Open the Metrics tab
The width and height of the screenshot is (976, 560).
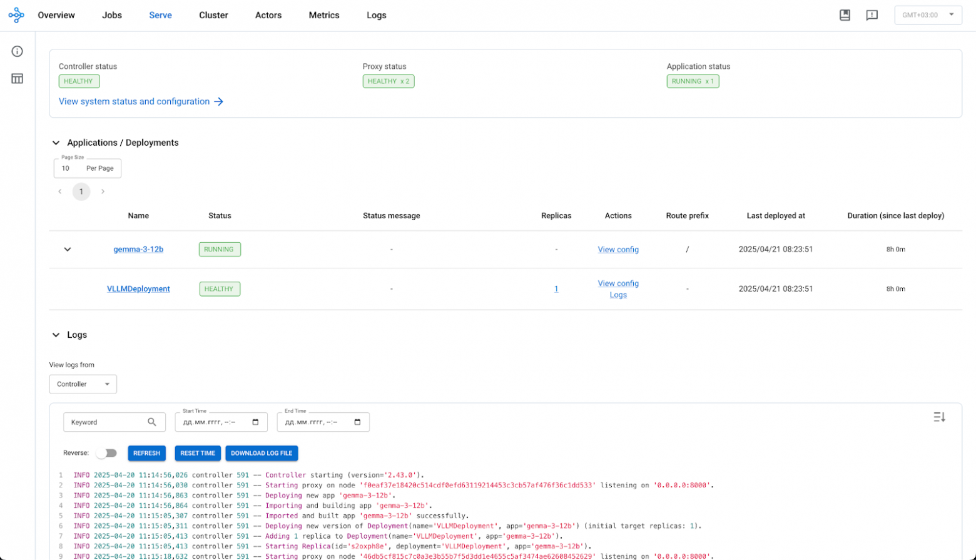pyautogui.click(x=323, y=15)
